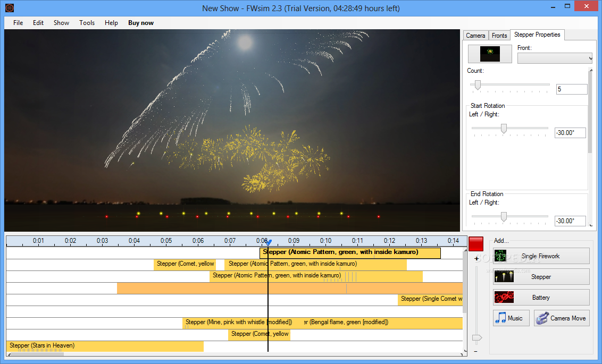This screenshot has height=364, width=602.
Task: Open the Edit menu
Action: pos(38,23)
